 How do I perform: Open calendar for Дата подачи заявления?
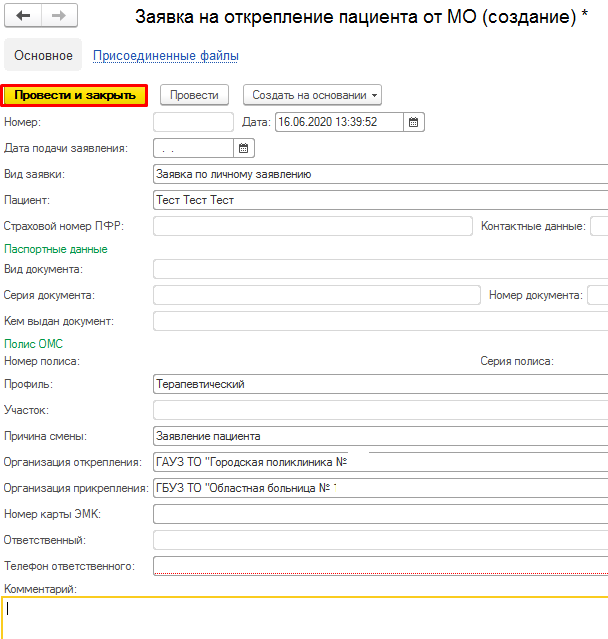pyautogui.click(x=244, y=148)
